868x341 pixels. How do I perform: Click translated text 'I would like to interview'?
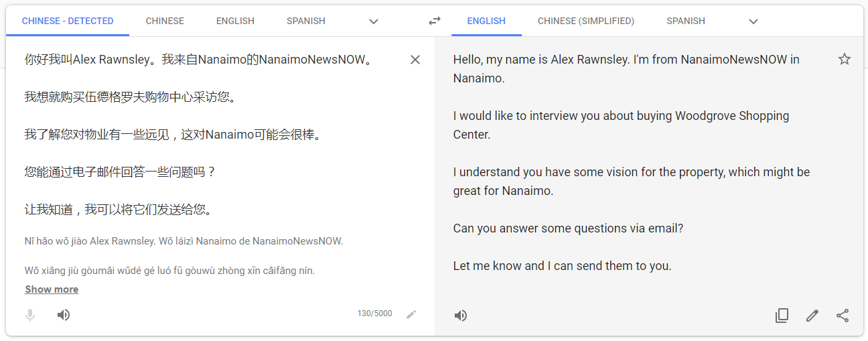pos(621,125)
